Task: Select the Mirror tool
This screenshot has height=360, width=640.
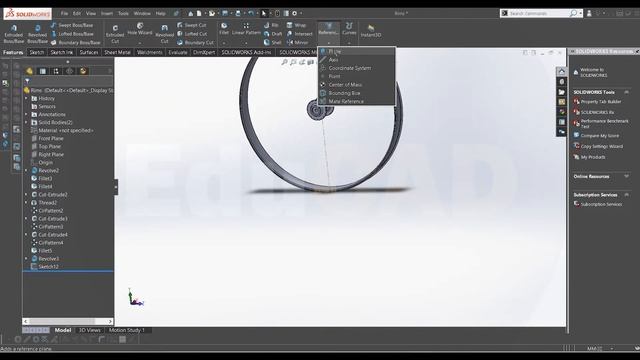Action: tap(298, 42)
